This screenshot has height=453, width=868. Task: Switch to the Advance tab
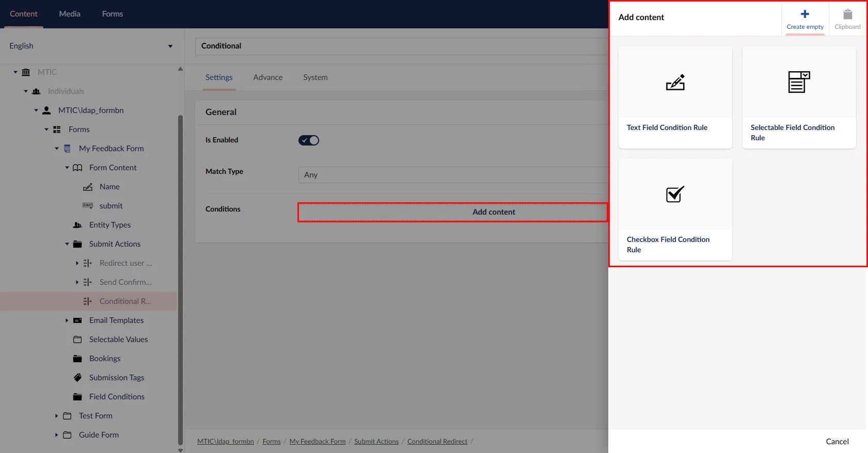click(x=267, y=77)
